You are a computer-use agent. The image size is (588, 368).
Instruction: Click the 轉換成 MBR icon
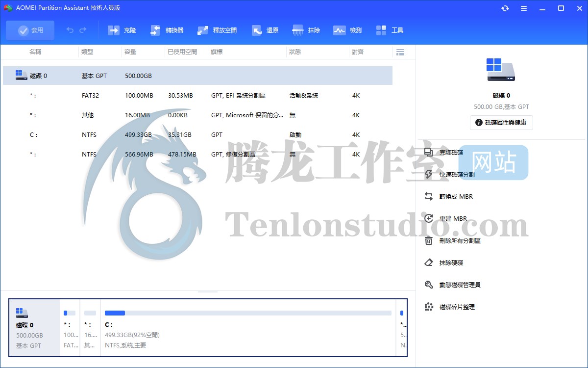click(429, 196)
